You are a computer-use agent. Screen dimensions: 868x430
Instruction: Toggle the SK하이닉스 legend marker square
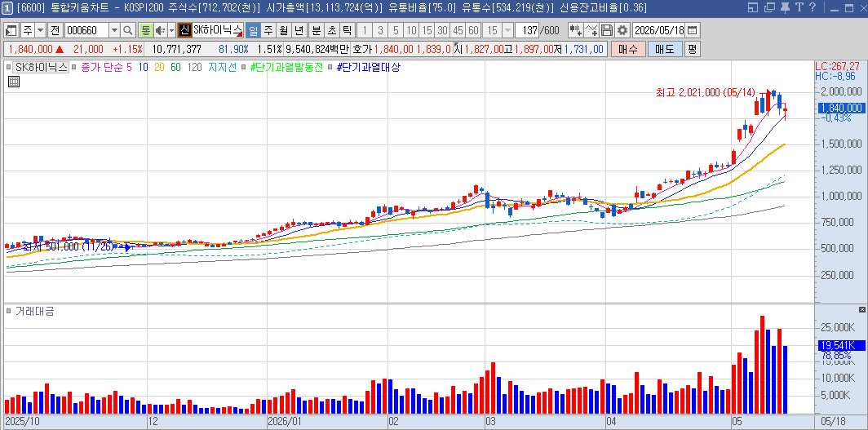tap(8, 68)
